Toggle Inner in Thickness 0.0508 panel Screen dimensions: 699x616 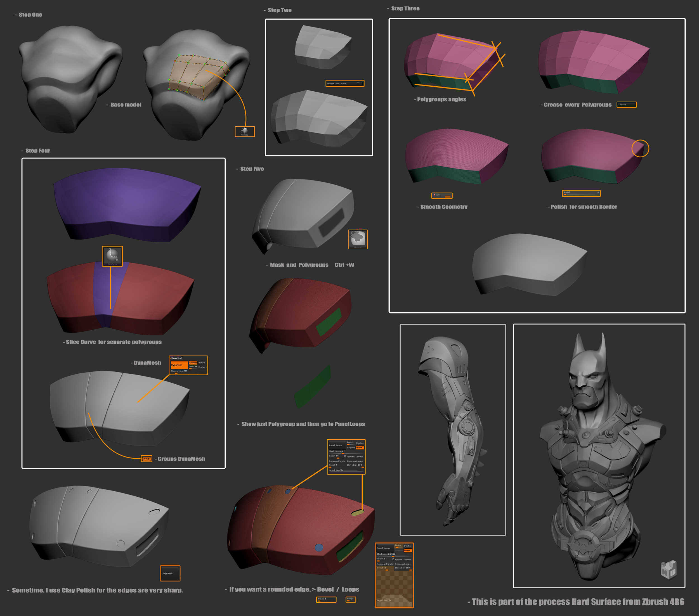click(408, 551)
